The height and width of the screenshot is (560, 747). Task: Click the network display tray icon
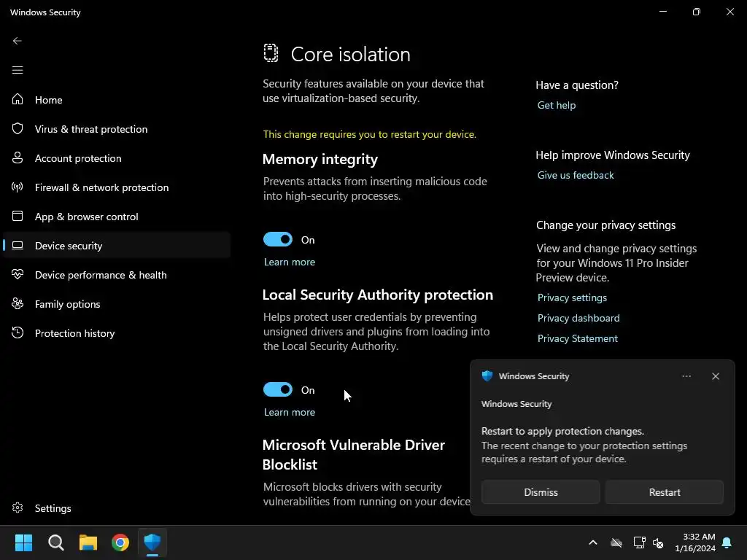[639, 542]
